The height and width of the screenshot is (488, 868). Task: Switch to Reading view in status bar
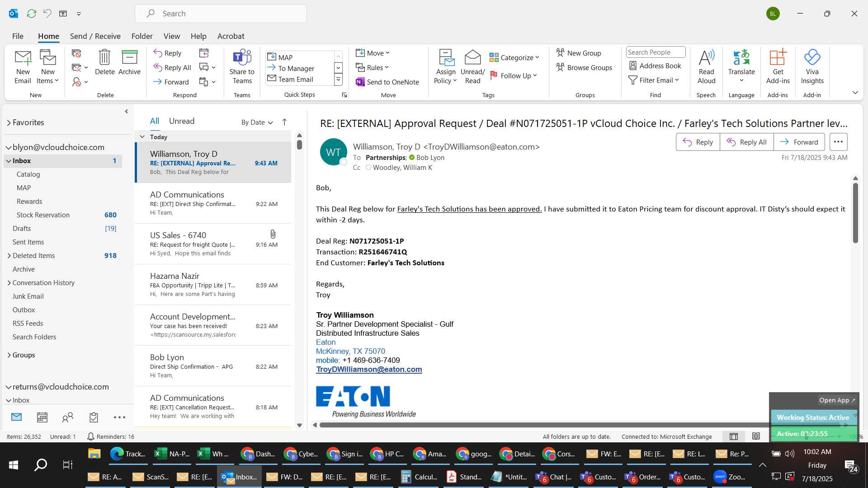click(x=756, y=436)
